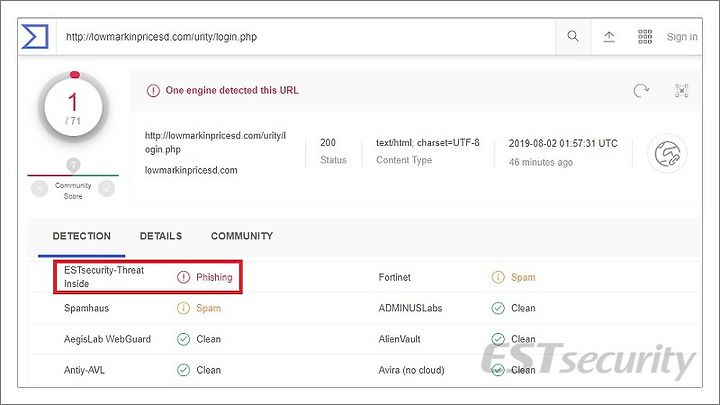720x405 pixels.
Task: Click the Clean verdict text for Antiy-AVL
Action: click(x=208, y=370)
